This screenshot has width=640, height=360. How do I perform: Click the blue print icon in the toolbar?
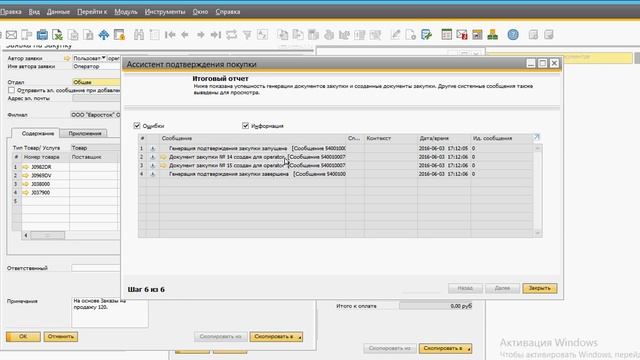click(x=42, y=35)
